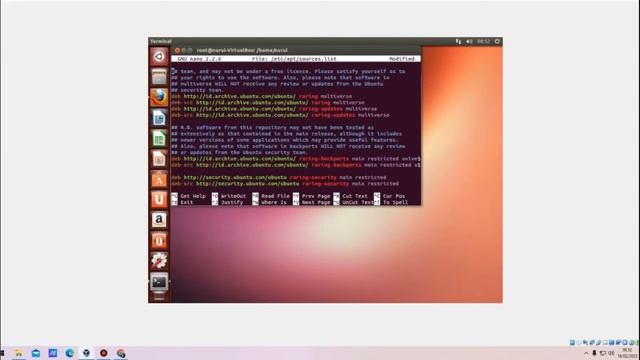This screenshot has height=360, width=640.
Task: Open Microsoft Edge in the Windows taskbar
Action: tap(70, 353)
